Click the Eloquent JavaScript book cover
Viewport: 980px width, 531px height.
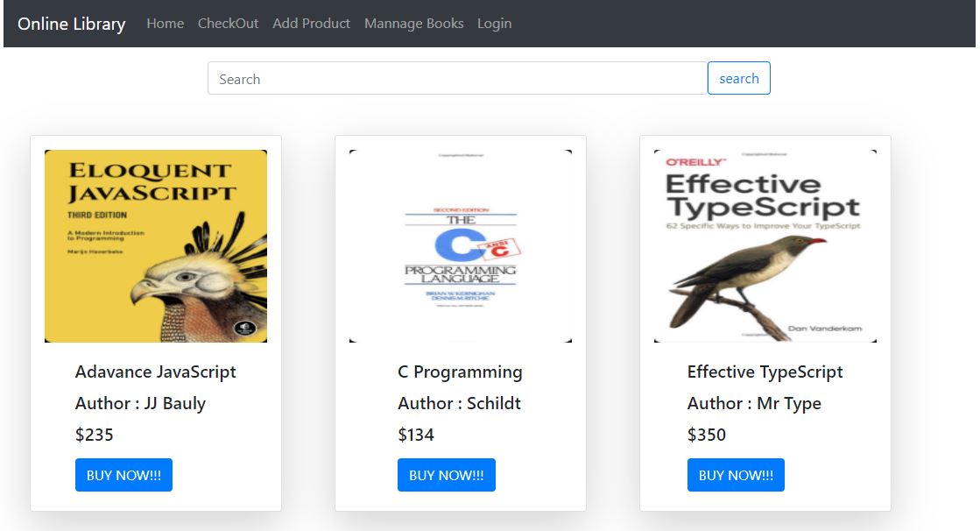point(156,245)
